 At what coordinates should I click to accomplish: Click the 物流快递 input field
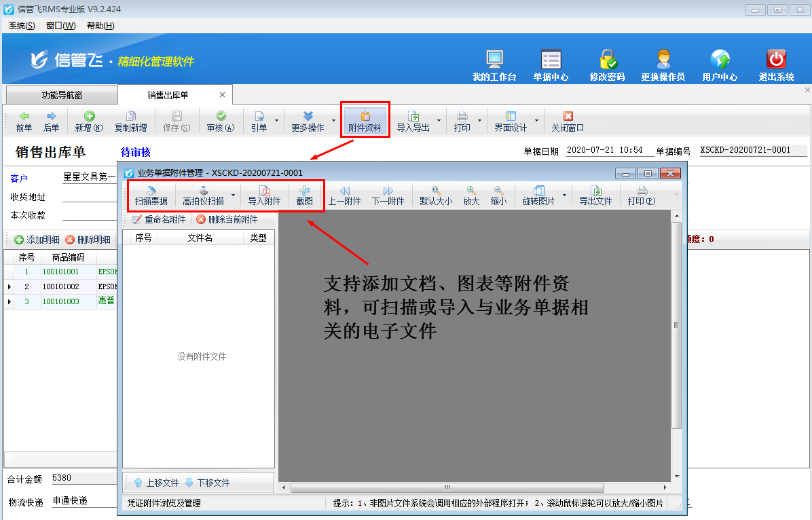click(85, 502)
